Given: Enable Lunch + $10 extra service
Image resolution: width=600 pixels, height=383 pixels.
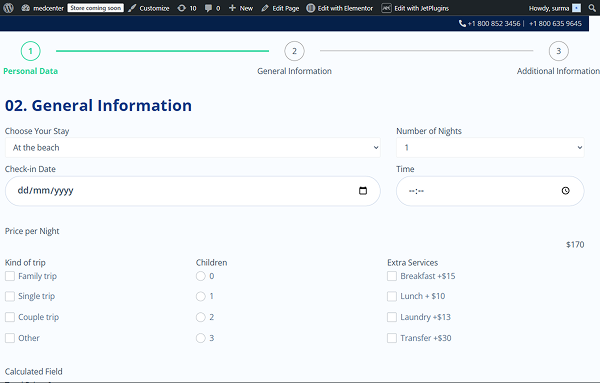Looking at the screenshot, I should 392,296.
